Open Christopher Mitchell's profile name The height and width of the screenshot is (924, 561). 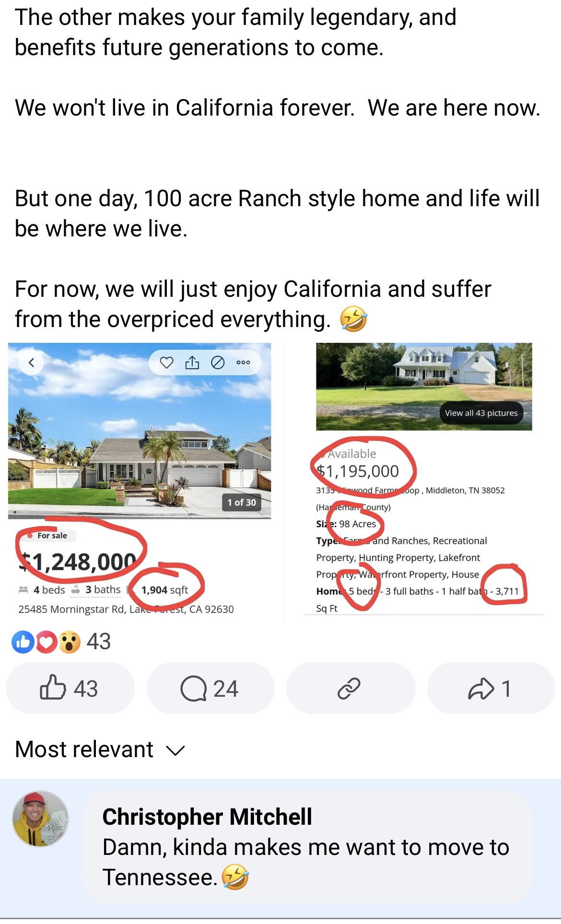[x=207, y=817]
